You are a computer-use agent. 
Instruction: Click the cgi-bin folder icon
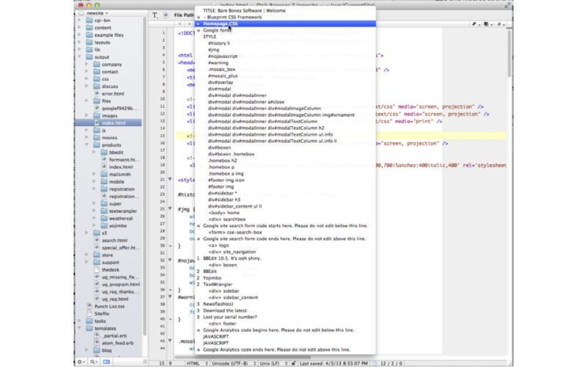click(89, 20)
